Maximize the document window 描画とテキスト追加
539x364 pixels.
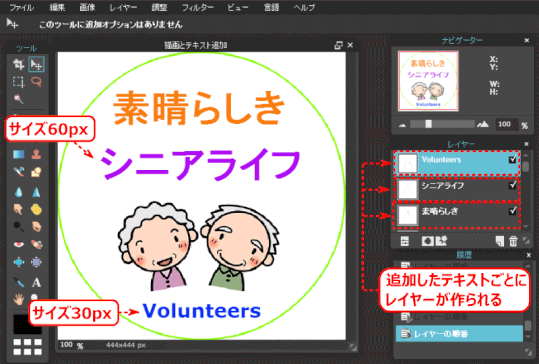coord(338,45)
